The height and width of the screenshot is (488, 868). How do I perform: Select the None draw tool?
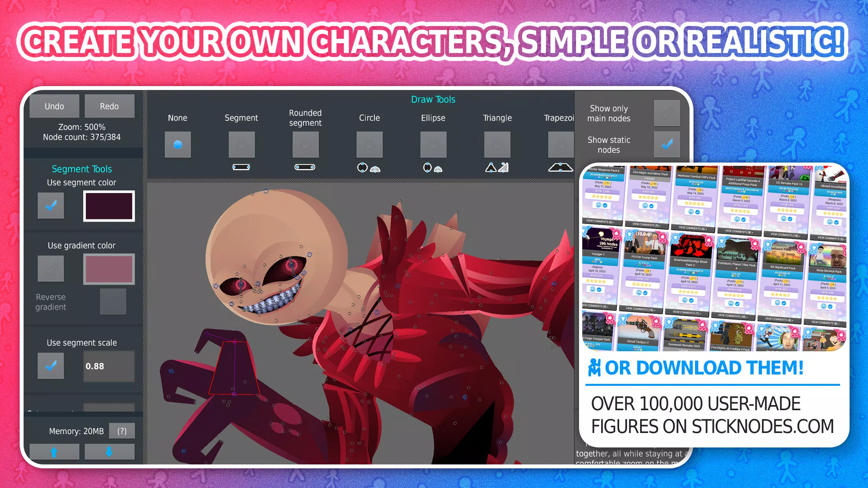(x=177, y=143)
